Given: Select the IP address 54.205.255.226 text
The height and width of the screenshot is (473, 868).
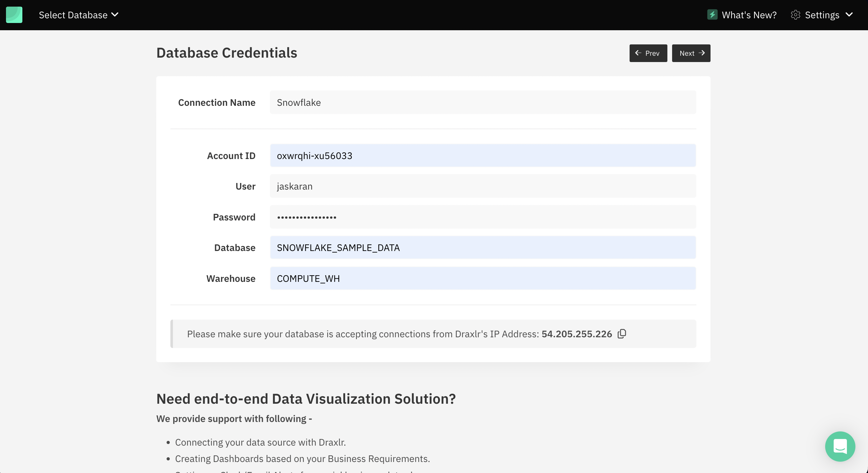Looking at the screenshot, I should (577, 334).
